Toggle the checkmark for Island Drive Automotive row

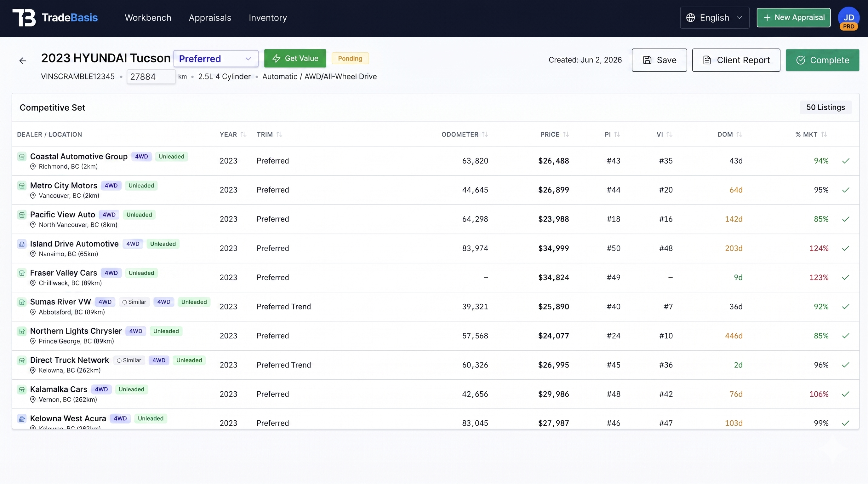[845, 248]
